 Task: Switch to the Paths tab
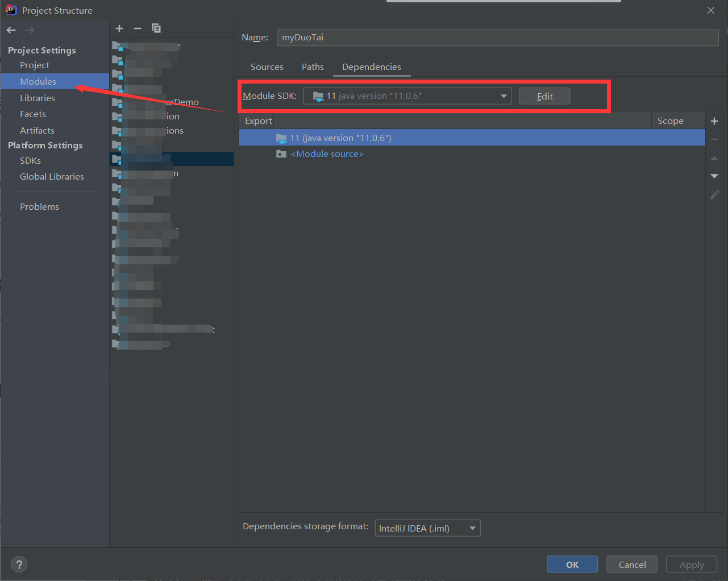313,67
